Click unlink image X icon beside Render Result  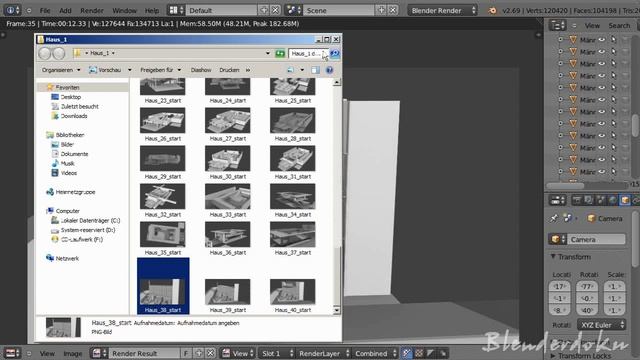coord(210,353)
